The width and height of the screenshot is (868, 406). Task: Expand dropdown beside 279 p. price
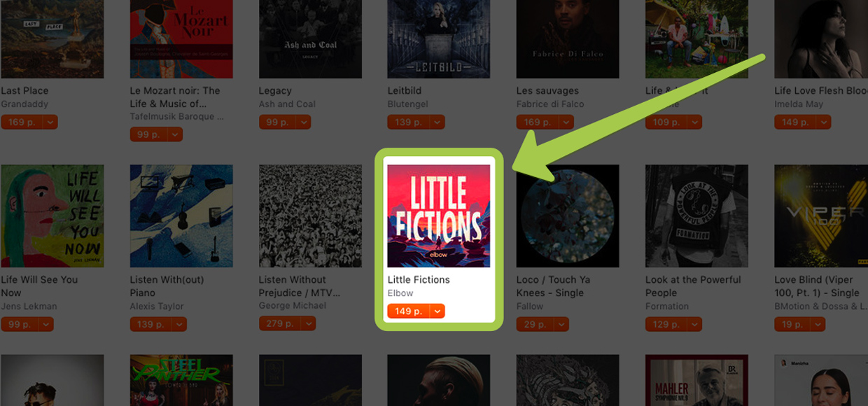308,324
